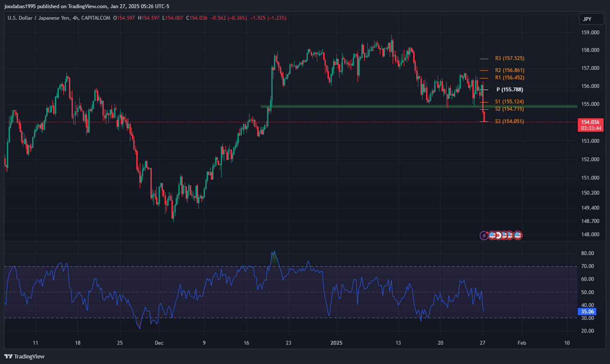610x364 pixels.
Task: Click 158.000 on the price axis
Action: pyautogui.click(x=590, y=50)
